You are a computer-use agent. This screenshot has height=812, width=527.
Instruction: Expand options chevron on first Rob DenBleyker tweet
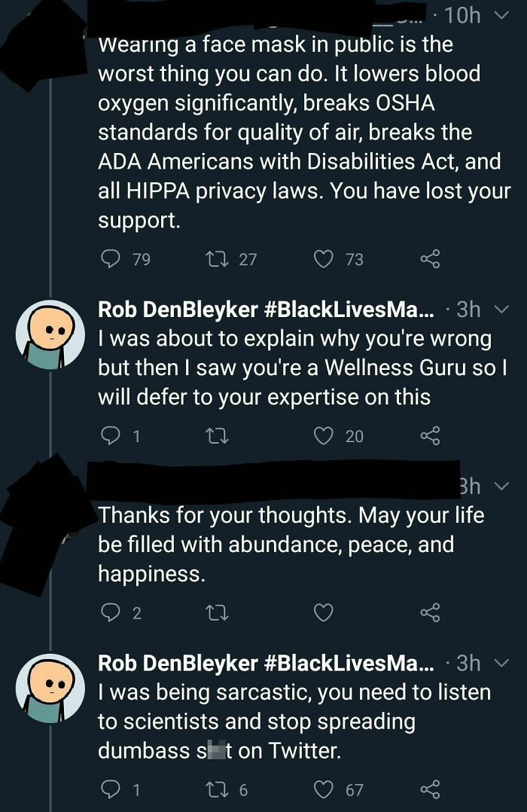click(504, 310)
